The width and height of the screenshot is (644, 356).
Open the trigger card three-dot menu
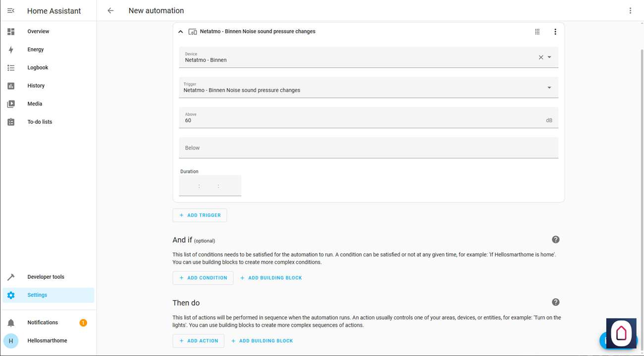(x=555, y=32)
